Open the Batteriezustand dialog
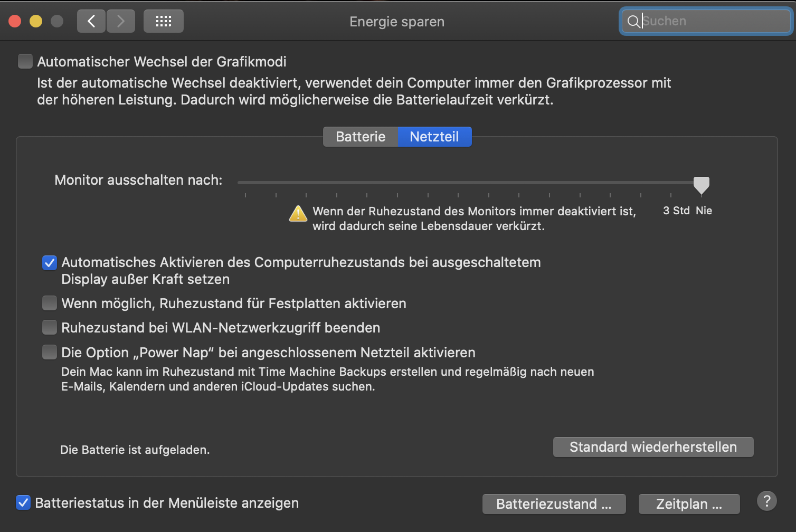The width and height of the screenshot is (796, 532). (554, 504)
